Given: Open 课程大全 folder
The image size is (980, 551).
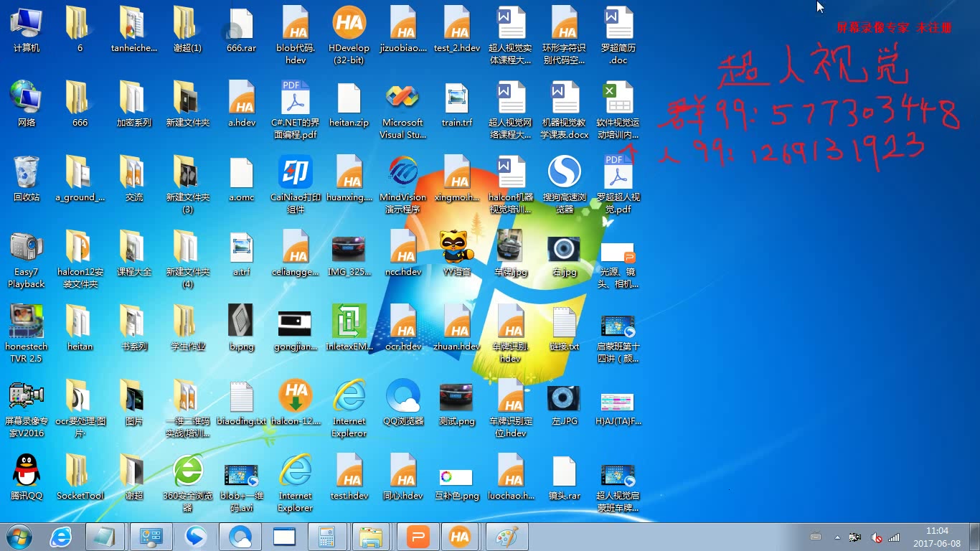Looking at the screenshot, I should [134, 253].
